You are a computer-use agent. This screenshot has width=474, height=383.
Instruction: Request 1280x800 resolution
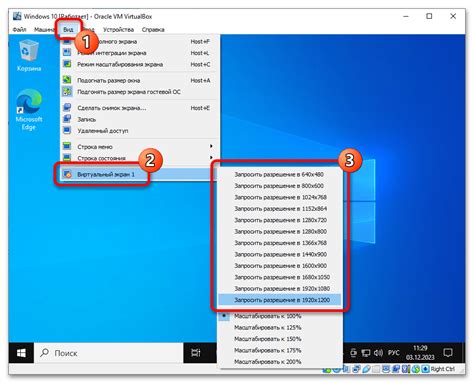(x=280, y=231)
